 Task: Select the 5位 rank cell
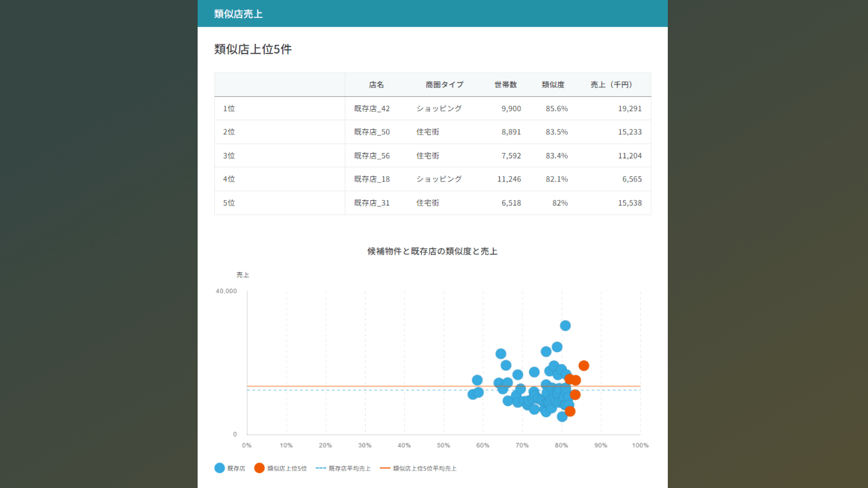pos(280,203)
